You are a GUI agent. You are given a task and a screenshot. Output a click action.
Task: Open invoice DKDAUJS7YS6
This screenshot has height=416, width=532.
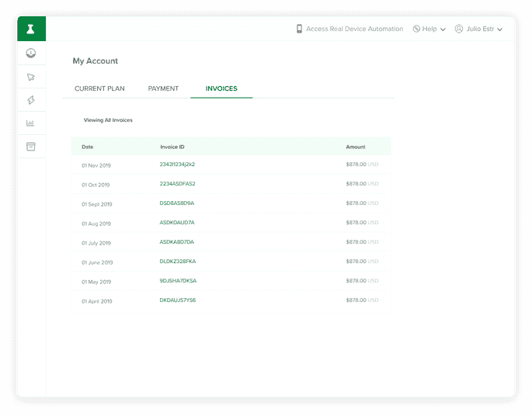178,300
